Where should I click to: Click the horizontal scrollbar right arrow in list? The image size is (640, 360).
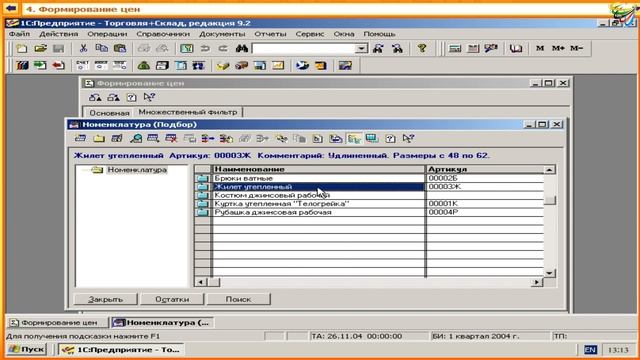click(x=537, y=282)
